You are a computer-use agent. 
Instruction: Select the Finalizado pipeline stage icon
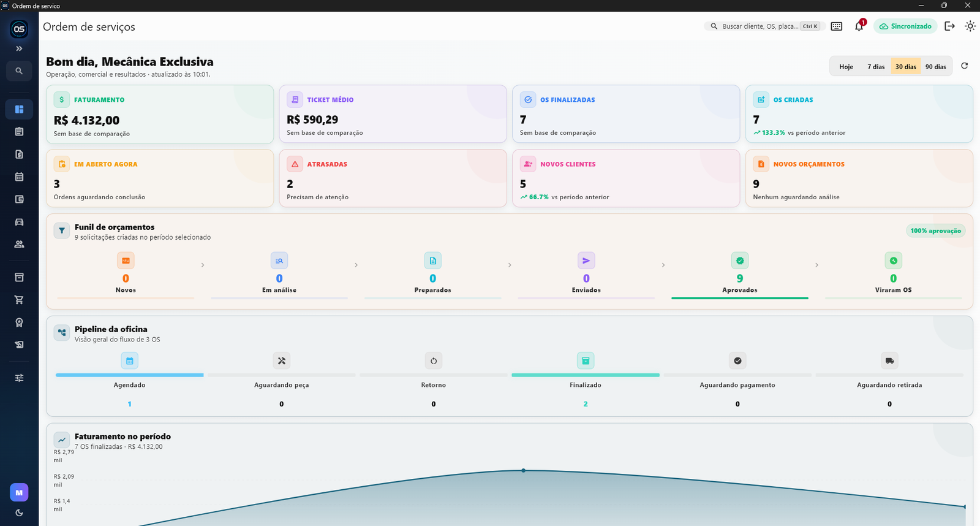[586, 360]
